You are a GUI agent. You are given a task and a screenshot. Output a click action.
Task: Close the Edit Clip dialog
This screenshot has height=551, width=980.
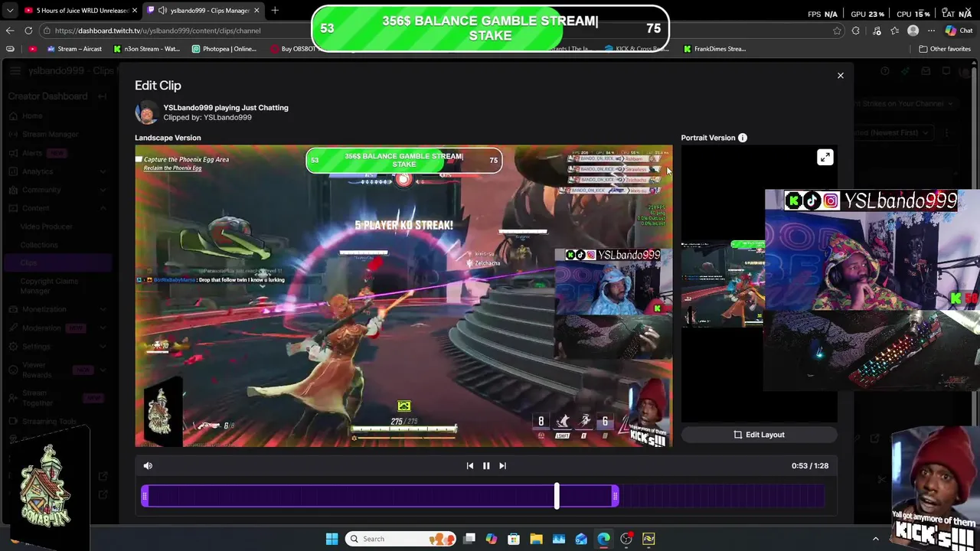[840, 76]
